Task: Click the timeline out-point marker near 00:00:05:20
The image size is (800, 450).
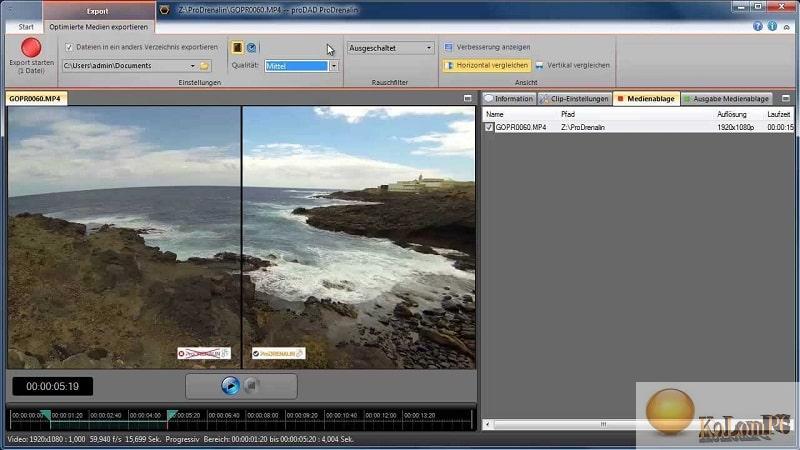Action: [172, 414]
